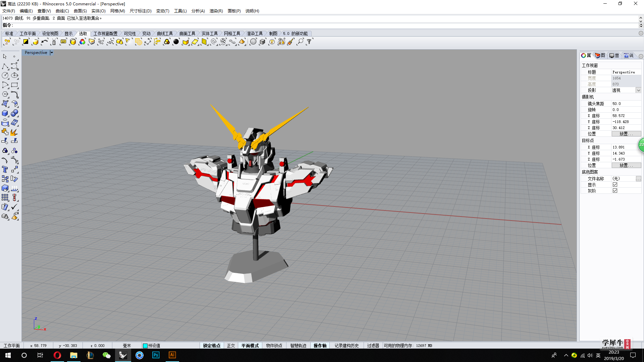Open Illustrator from the Windows taskbar
The height and width of the screenshot is (362, 644).
pyautogui.click(x=172, y=355)
